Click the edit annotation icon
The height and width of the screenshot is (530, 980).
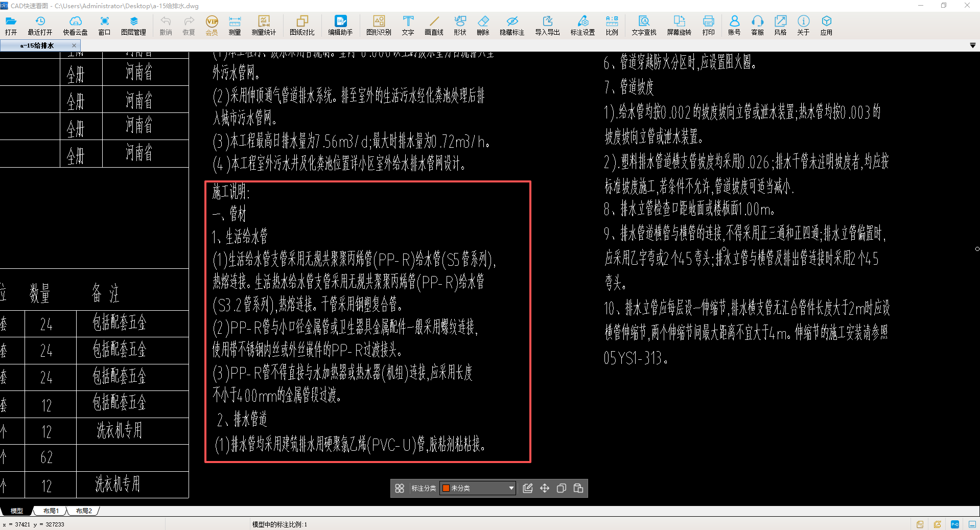(x=528, y=488)
